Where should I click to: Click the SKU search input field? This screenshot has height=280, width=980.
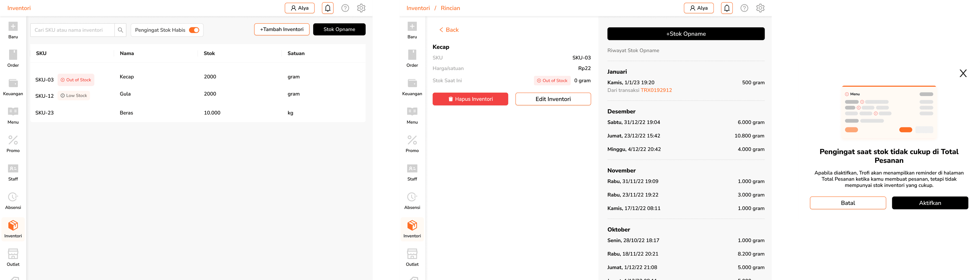point(72,30)
